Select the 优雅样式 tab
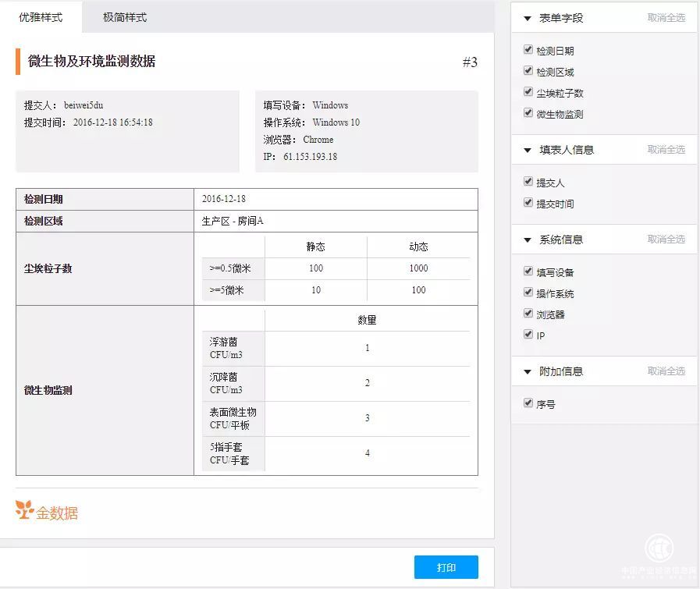The width and height of the screenshot is (700, 589). pos(41,16)
